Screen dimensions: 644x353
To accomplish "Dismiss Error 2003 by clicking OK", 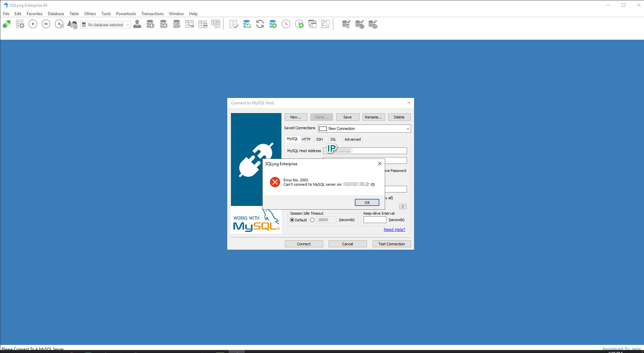I will (x=367, y=202).
